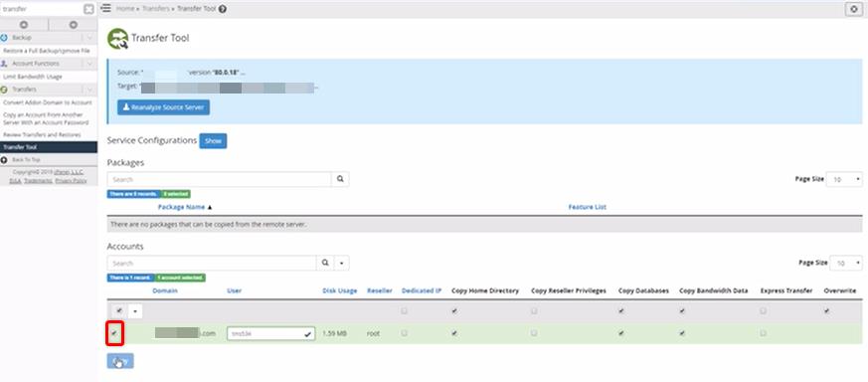This screenshot has width=868, height=382.
Task: Click the Accounts search field
Action: click(x=212, y=263)
